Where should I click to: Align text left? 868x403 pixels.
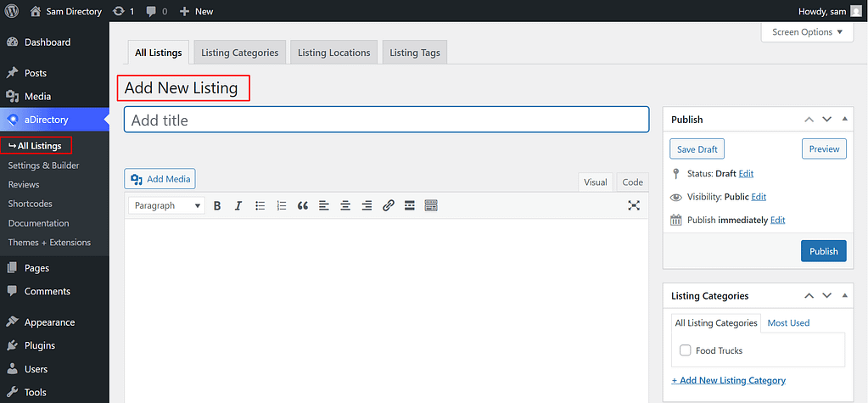tap(324, 205)
